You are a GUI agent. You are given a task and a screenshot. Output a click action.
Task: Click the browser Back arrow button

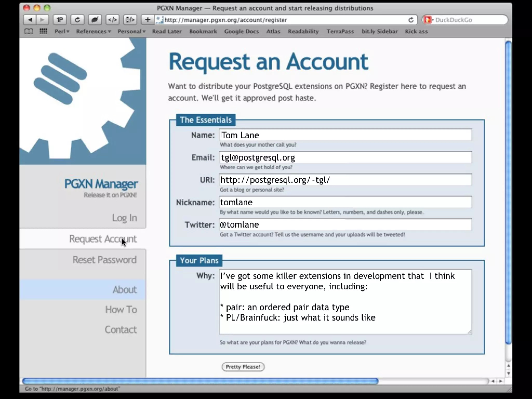click(x=30, y=20)
